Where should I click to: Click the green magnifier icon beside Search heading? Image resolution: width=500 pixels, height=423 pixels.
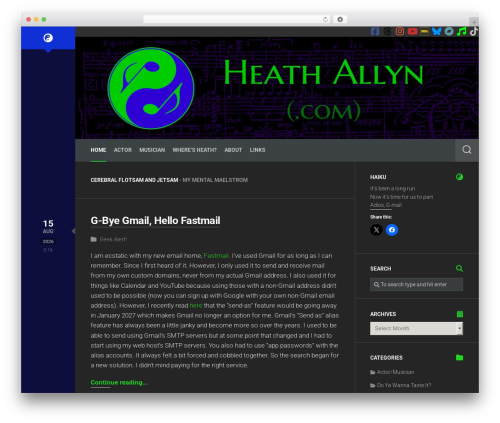point(459,268)
